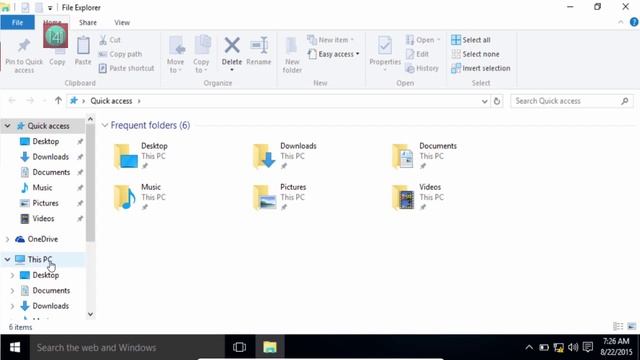Screen dimensions: 640x360
Task: Refresh the Quick access view
Action: coord(497,101)
